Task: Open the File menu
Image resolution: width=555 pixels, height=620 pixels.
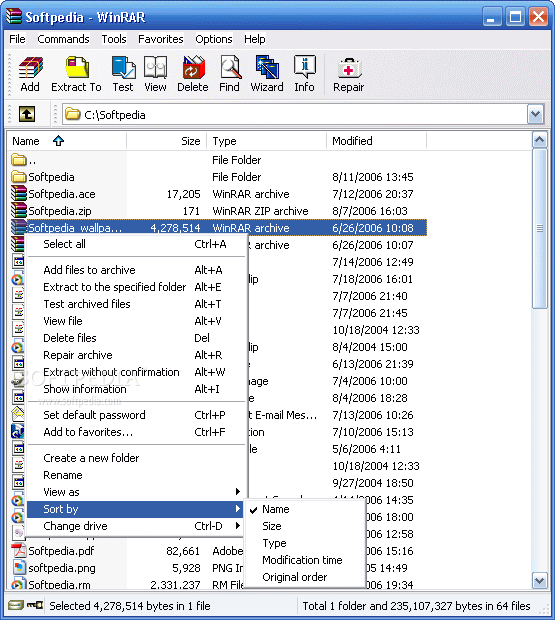Action: (17, 39)
